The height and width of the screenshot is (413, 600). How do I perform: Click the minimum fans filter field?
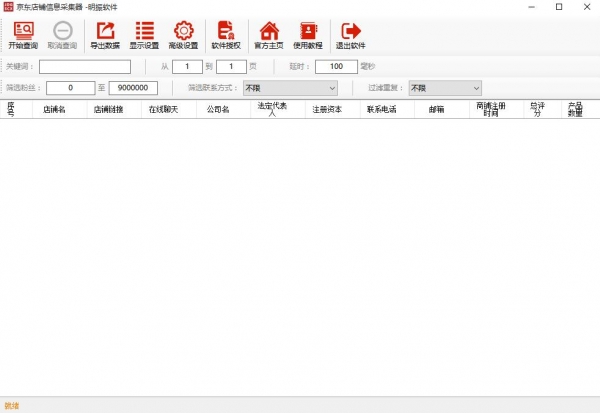pos(70,88)
